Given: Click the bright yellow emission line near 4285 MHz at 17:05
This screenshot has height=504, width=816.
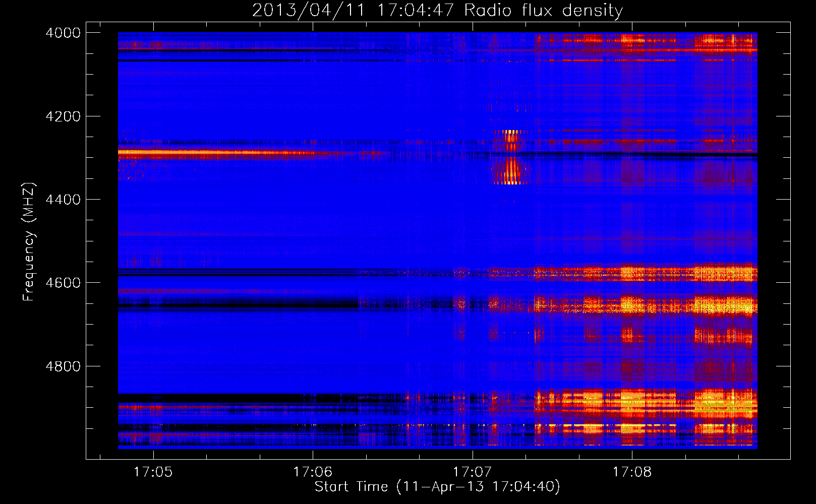Looking at the screenshot, I should coord(217,152).
